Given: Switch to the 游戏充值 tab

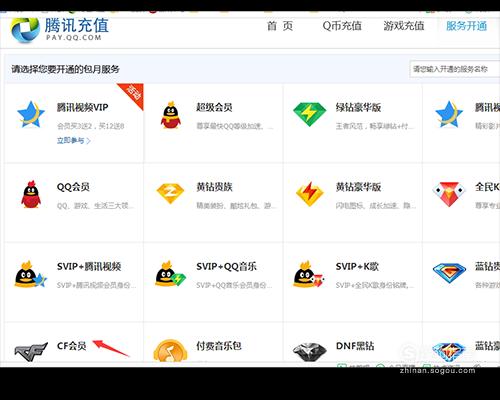Looking at the screenshot, I should point(404,26).
